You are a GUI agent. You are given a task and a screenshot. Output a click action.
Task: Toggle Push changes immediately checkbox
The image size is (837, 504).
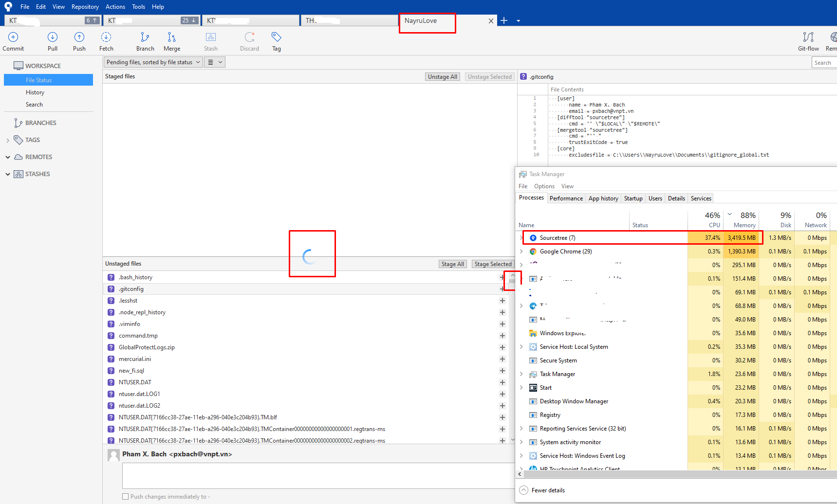coord(125,497)
